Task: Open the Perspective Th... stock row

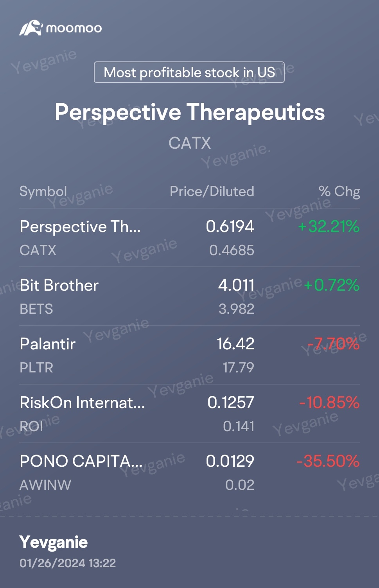Action: tap(190, 238)
